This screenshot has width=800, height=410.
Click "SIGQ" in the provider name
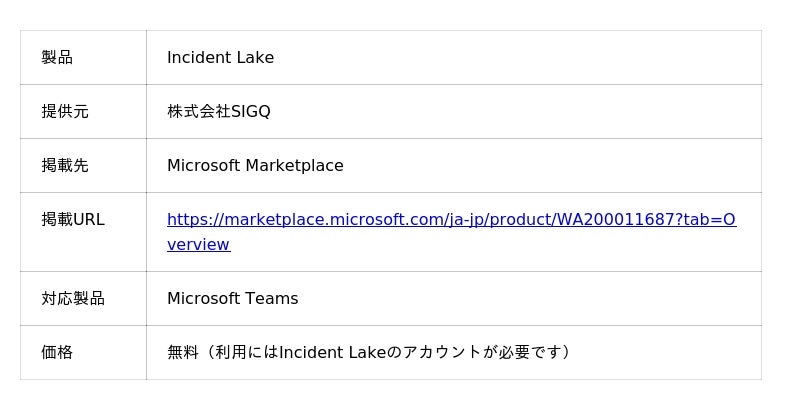(251, 112)
